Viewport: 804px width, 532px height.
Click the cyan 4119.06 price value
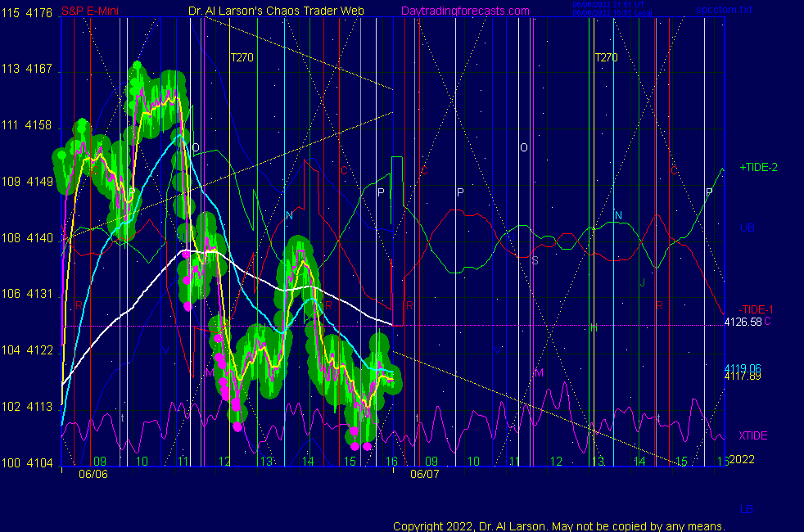(x=743, y=368)
